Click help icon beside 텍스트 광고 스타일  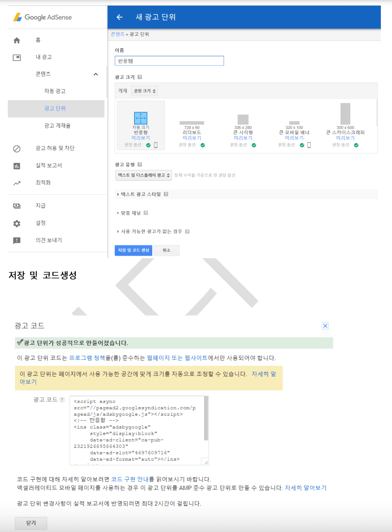(166, 194)
